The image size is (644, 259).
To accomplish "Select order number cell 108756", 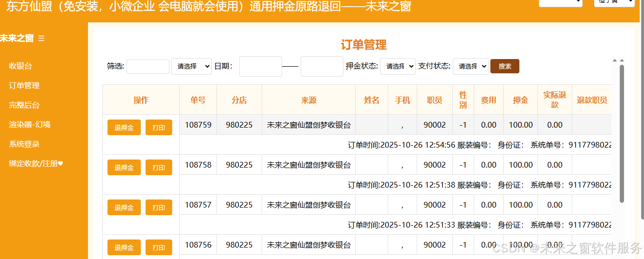I will click(198, 245).
